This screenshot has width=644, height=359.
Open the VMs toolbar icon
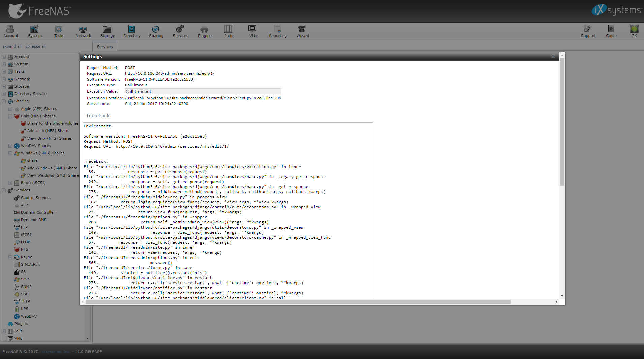point(253,31)
